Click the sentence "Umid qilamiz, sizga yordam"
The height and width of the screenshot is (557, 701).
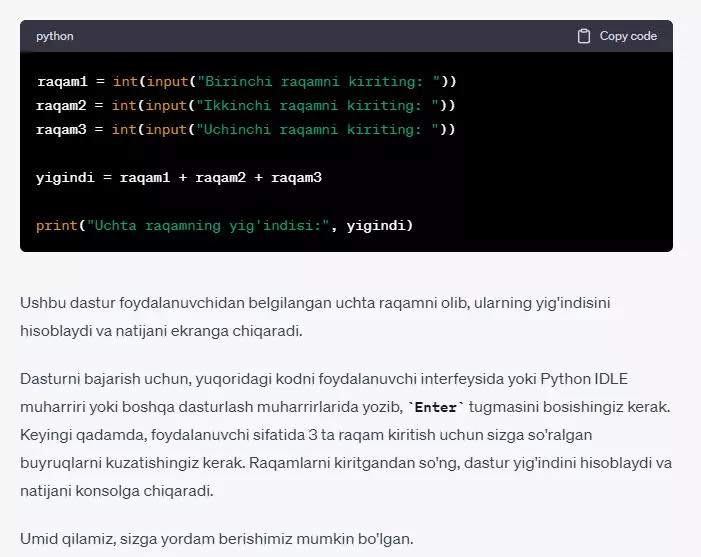(x=216, y=539)
